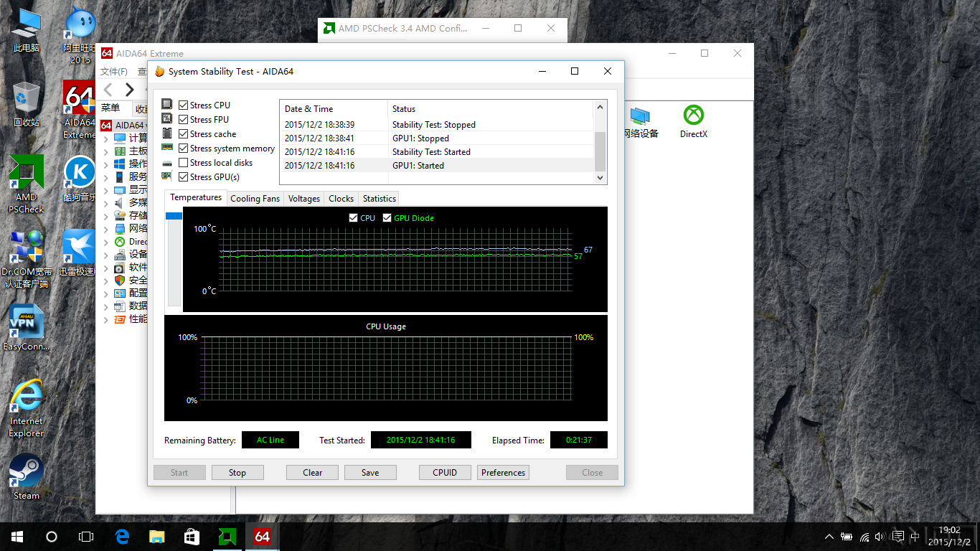Open CPUID panel

pyautogui.click(x=445, y=473)
